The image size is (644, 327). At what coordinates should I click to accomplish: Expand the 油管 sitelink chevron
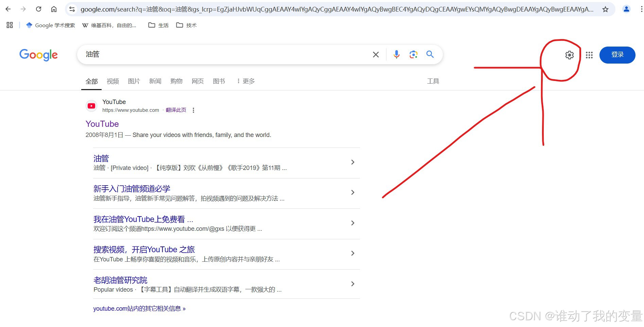tap(353, 162)
